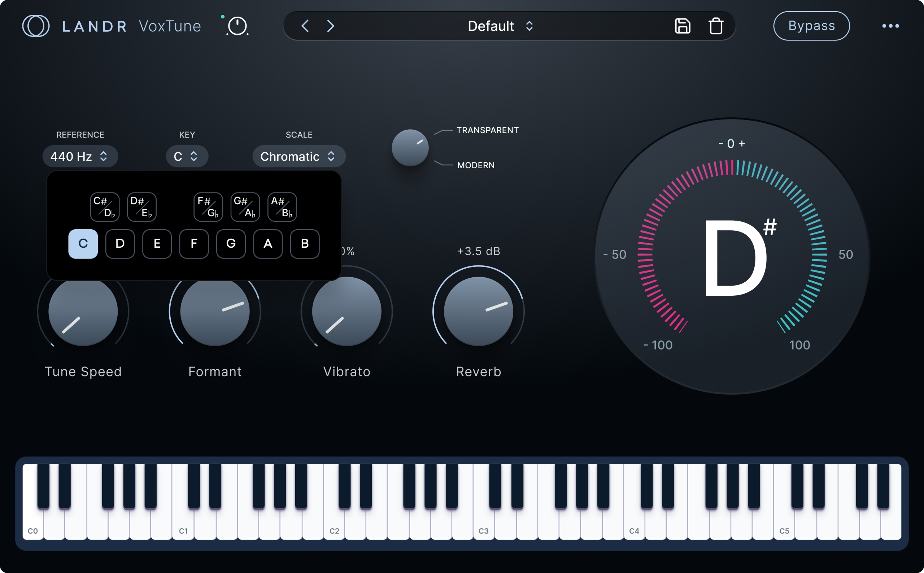
Task: Open the 440 Hz reference dropdown
Action: click(80, 156)
